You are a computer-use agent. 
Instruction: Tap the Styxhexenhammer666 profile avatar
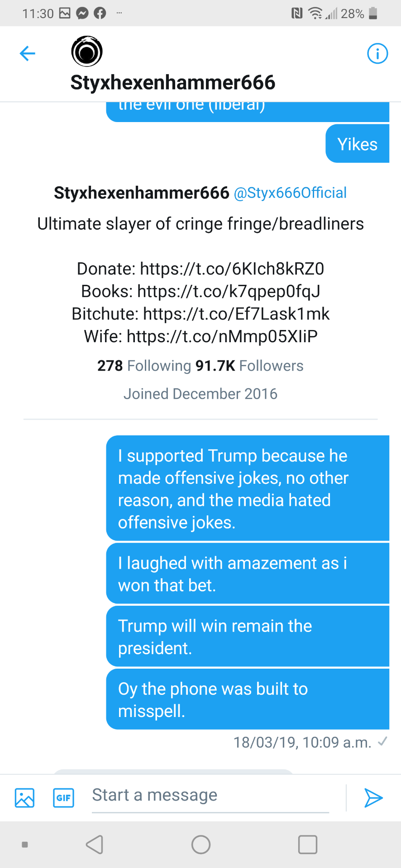pos(87,51)
